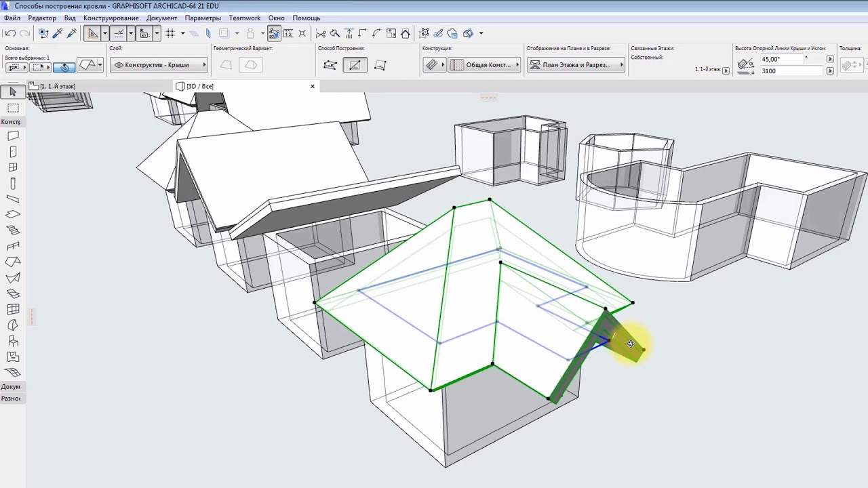Image resolution: width=868 pixels, height=488 pixels.
Task: Expand the 1.1-й этаж linked story arrow
Action: tap(726, 70)
